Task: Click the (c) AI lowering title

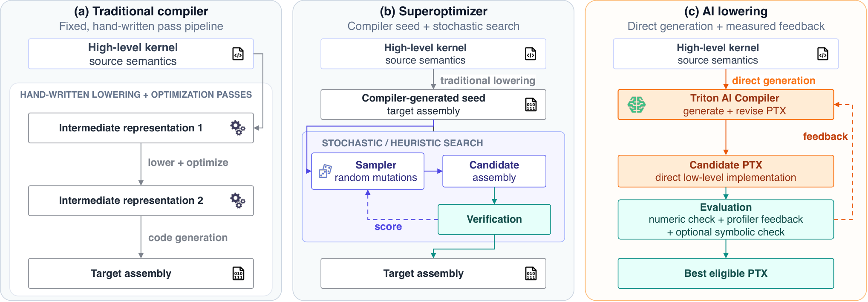Action: 726,11
